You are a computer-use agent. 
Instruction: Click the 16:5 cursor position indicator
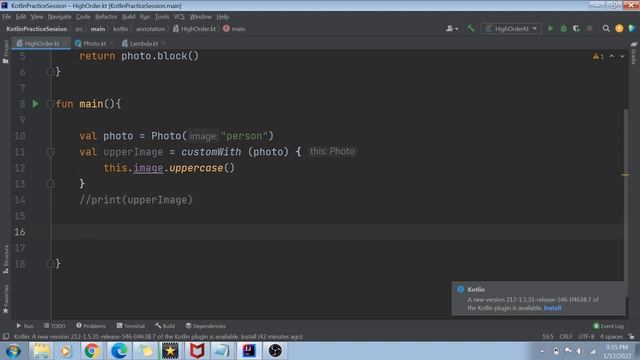548,337
